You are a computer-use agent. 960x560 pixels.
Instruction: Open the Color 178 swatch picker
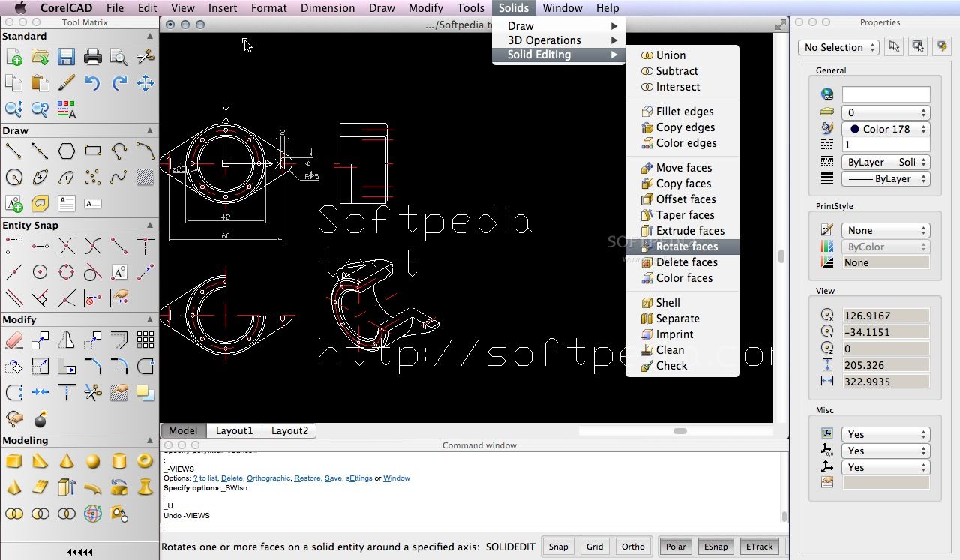[x=886, y=129]
